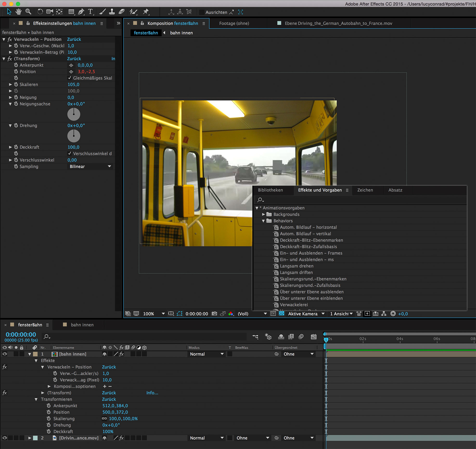Select the Clone Stamp tool
Screen dimensions: 476x449
tap(112, 12)
